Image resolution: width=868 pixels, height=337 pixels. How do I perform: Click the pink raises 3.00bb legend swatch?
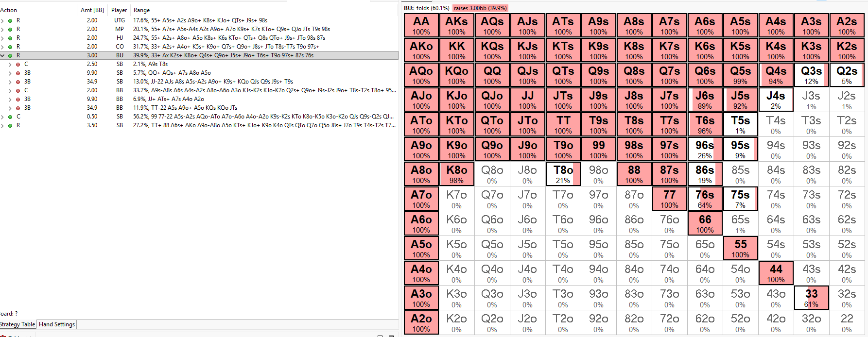(x=480, y=8)
